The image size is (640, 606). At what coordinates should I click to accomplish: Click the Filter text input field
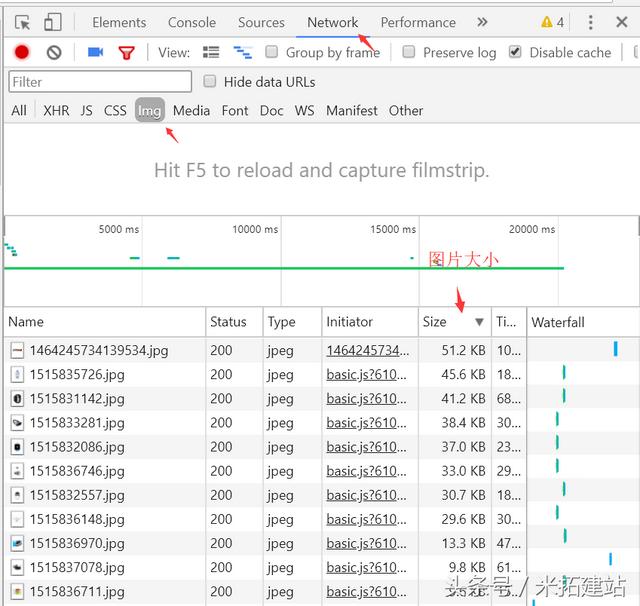[x=100, y=82]
